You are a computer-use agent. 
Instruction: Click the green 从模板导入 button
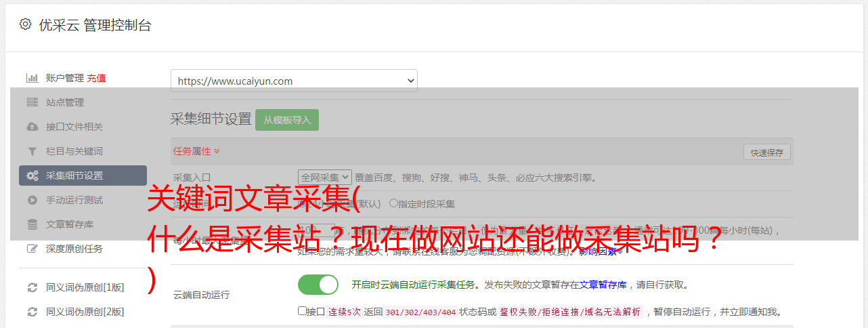pos(287,120)
